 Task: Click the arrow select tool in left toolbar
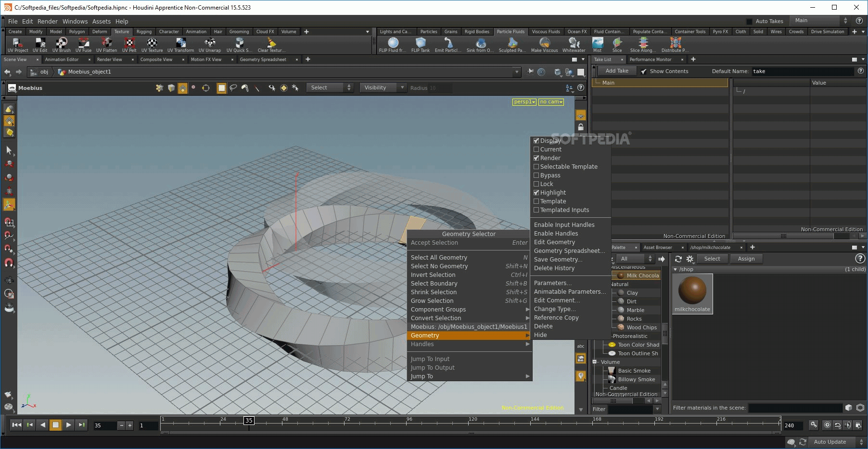9,150
